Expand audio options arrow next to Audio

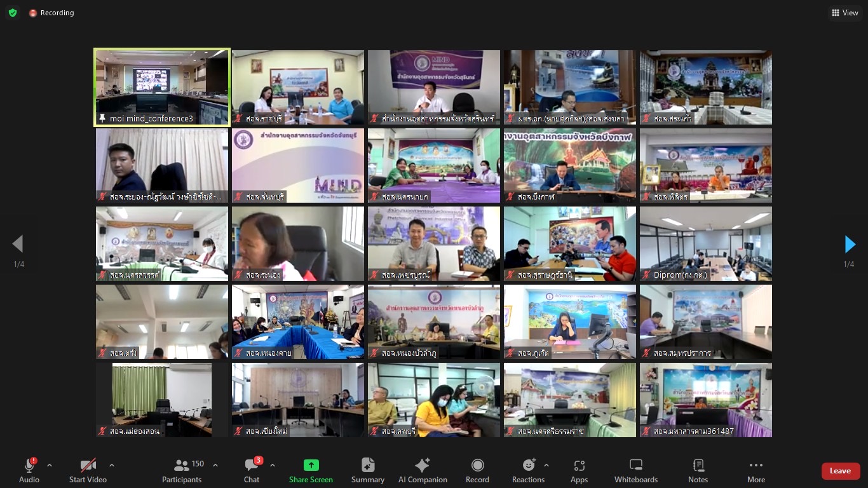pos(50,465)
